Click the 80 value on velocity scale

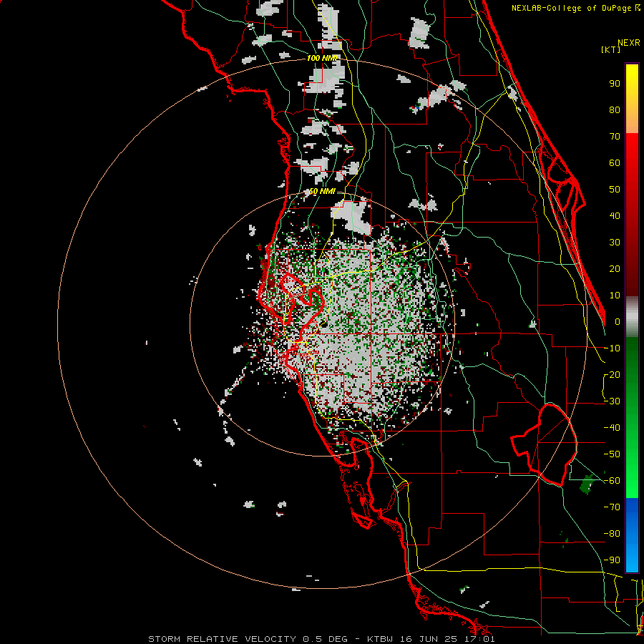point(615,110)
